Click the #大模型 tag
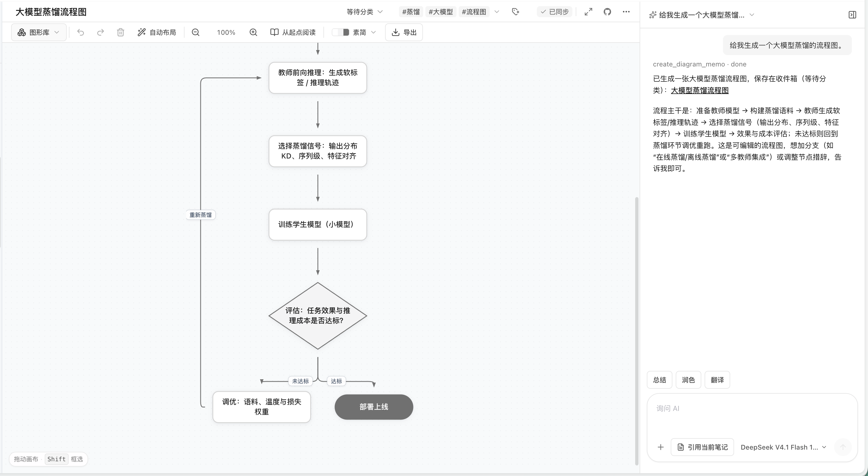Screen dimensions: 868x476 coord(441,12)
